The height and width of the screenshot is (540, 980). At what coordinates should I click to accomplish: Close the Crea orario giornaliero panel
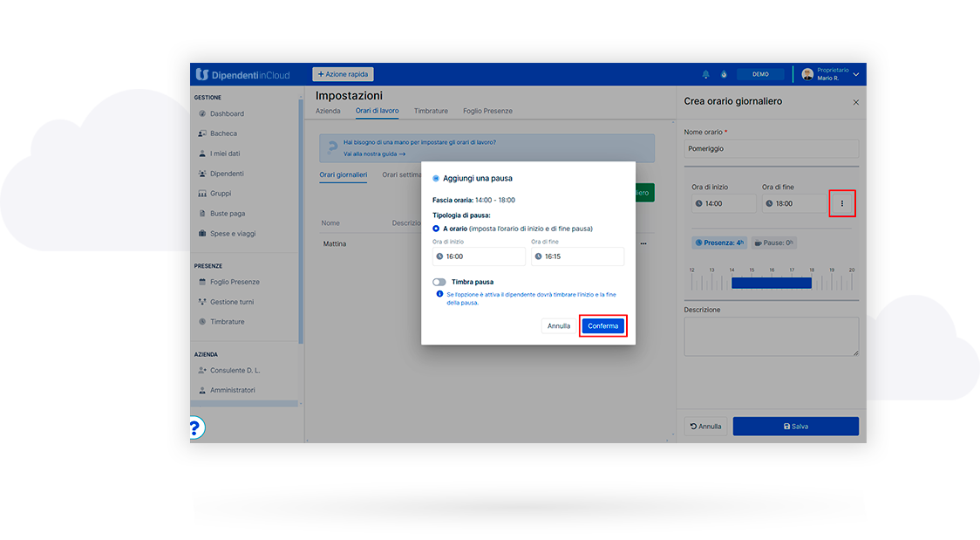(855, 102)
